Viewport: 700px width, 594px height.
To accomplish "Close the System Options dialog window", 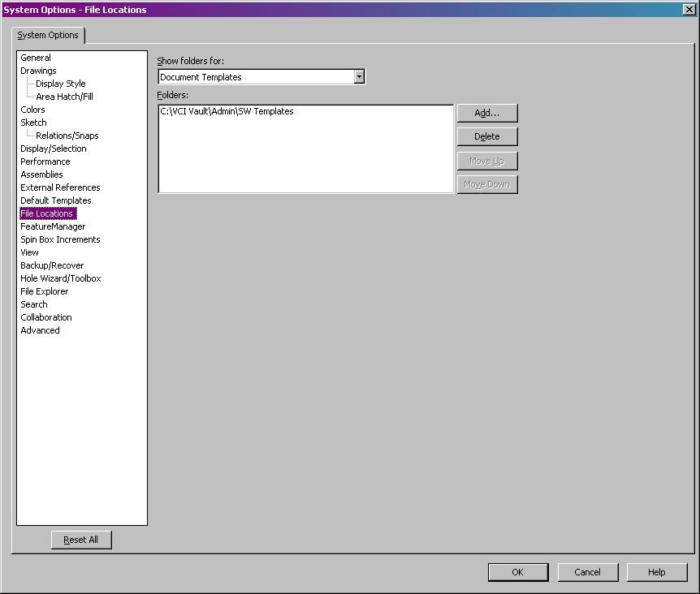I will pyautogui.click(x=689, y=10).
